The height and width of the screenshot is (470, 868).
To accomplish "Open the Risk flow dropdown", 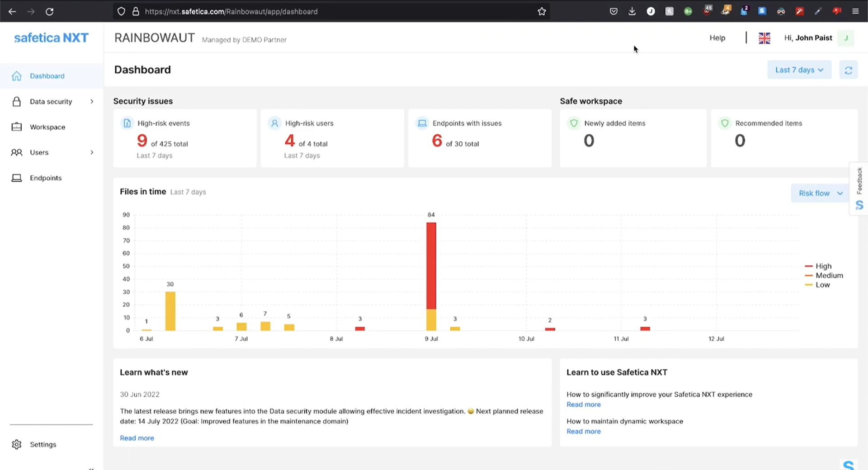I will coord(820,193).
